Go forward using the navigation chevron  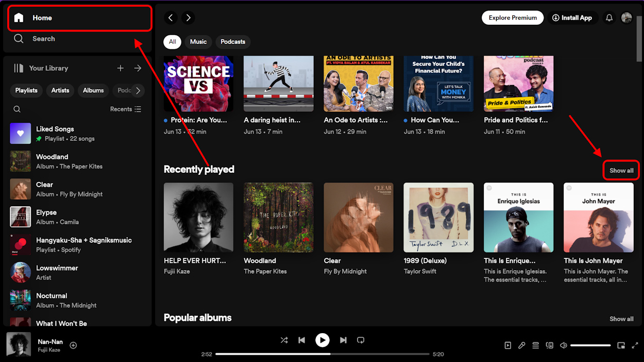pyautogui.click(x=188, y=18)
